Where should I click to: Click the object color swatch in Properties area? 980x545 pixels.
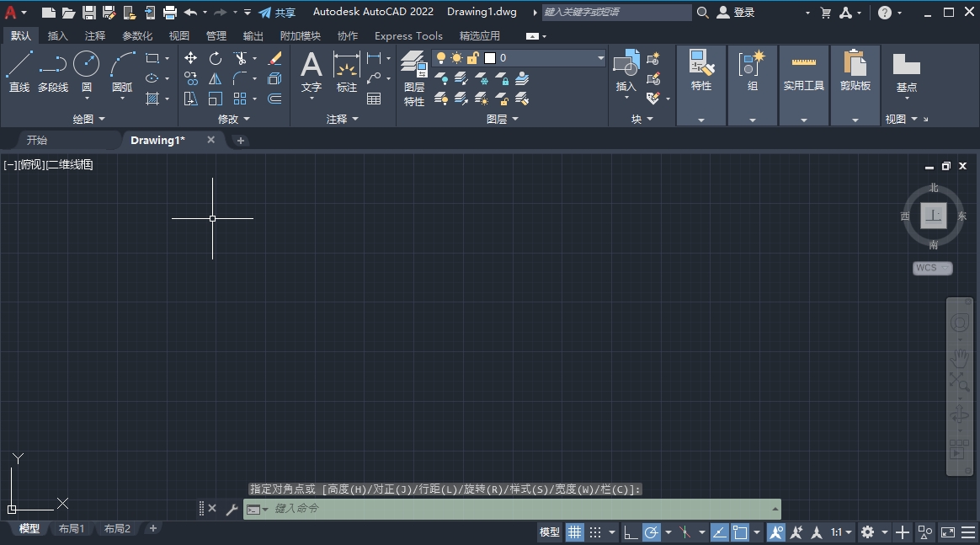[490, 57]
